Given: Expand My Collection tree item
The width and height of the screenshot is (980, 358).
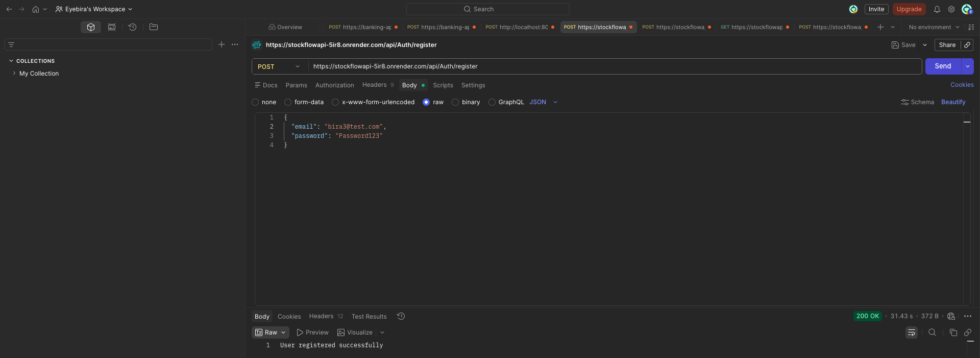Looking at the screenshot, I should click(14, 74).
